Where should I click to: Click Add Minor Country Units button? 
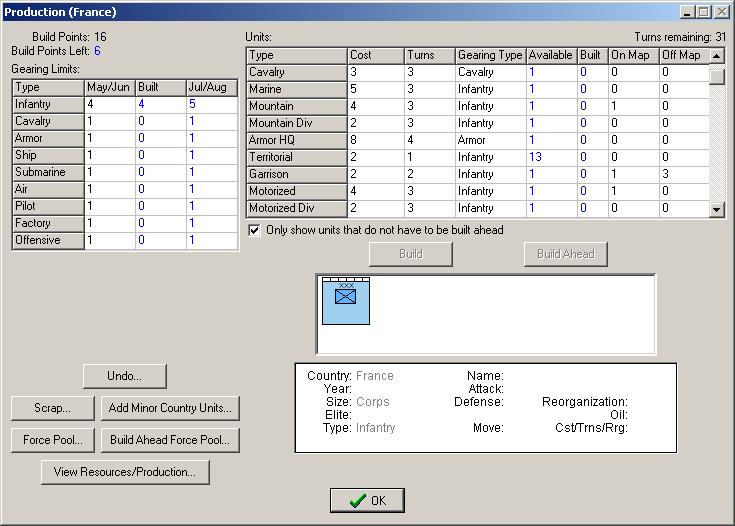click(x=170, y=408)
